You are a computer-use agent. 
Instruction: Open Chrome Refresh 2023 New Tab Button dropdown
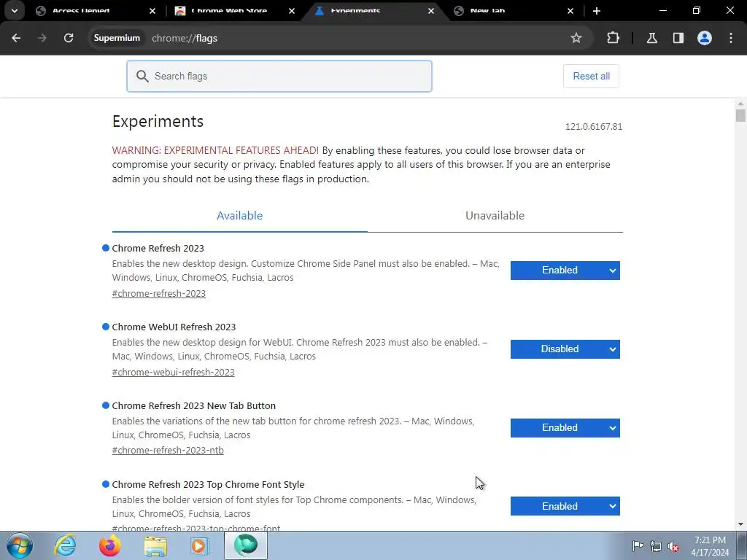[565, 427]
